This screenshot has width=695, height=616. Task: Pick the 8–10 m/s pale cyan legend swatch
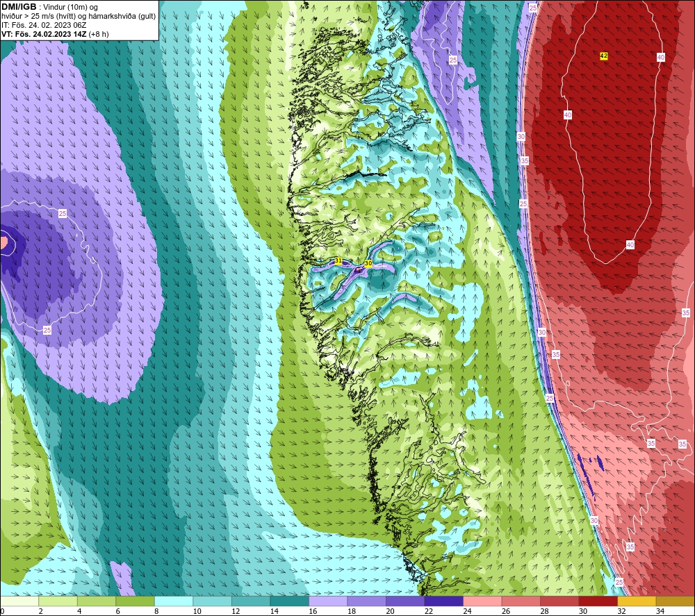click(x=173, y=601)
